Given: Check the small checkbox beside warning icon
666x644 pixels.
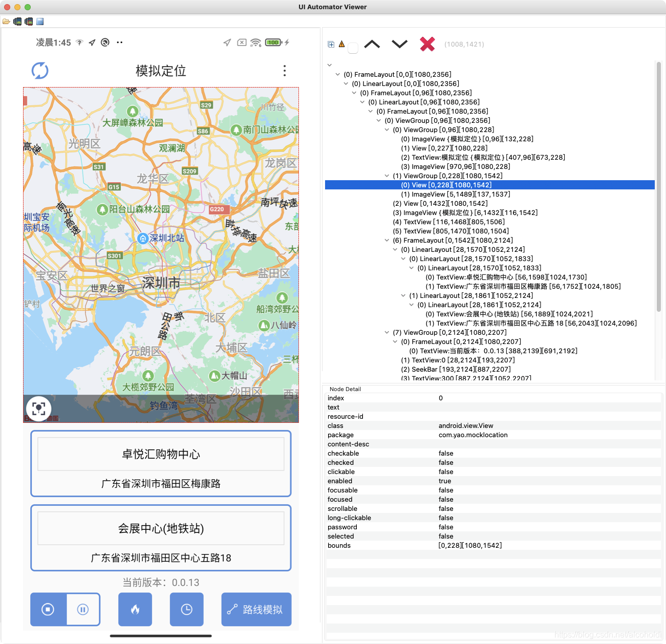Looking at the screenshot, I should point(353,48).
